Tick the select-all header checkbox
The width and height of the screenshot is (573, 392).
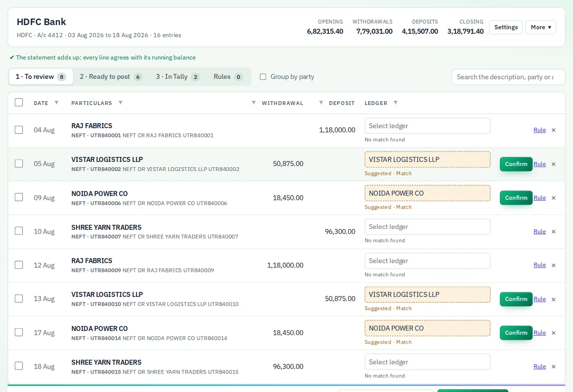click(x=19, y=102)
